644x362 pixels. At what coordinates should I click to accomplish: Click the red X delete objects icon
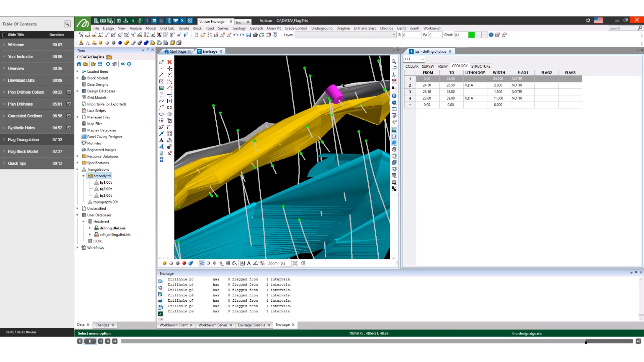pos(170,62)
